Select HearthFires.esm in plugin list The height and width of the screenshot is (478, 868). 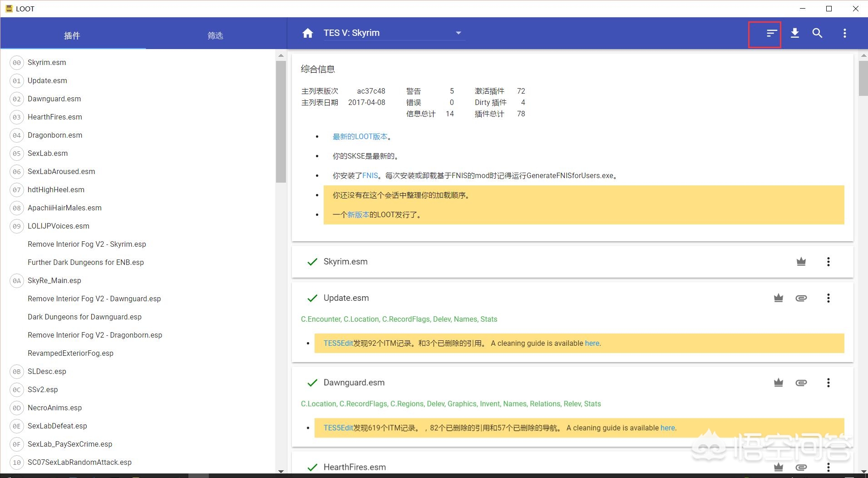point(55,117)
